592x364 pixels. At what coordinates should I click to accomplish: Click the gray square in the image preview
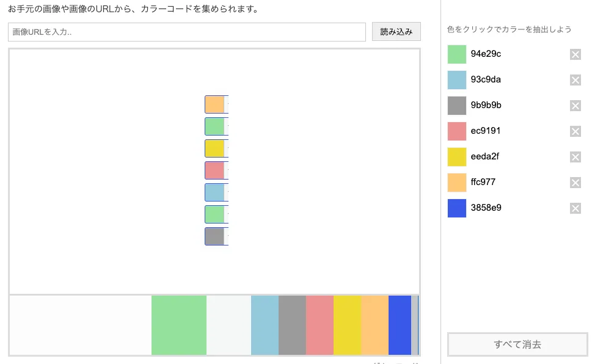[215, 236]
